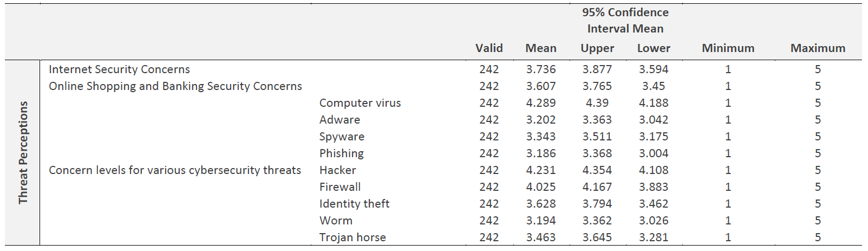This screenshot has width=868, height=251.
Task: Select Concern levels for various cybersecurity threats
Action: 175,170
